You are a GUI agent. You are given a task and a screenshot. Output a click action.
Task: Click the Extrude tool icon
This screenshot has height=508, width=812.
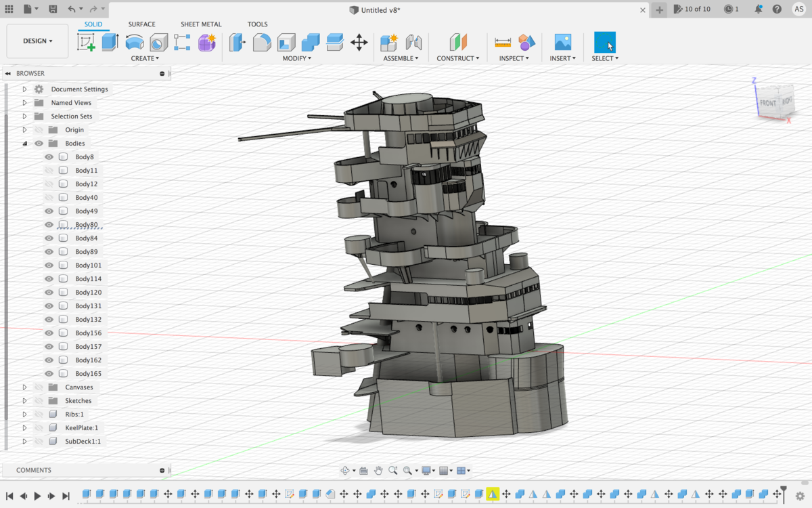coord(110,43)
